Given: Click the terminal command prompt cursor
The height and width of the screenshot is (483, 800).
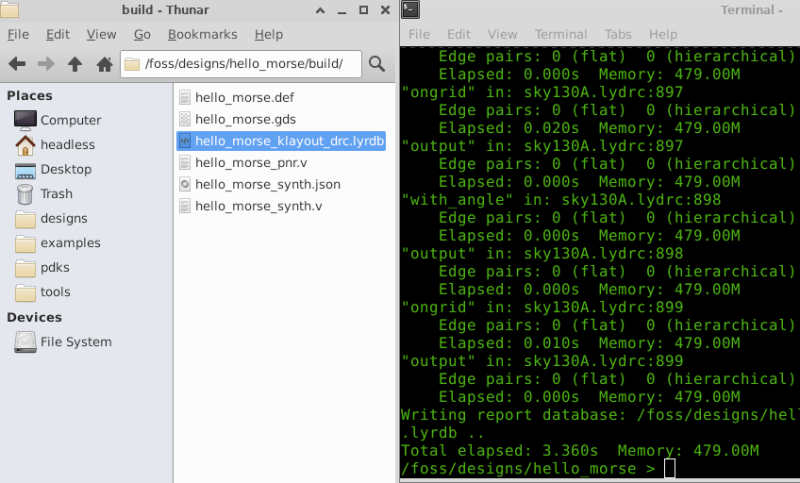Looking at the screenshot, I should (669, 469).
